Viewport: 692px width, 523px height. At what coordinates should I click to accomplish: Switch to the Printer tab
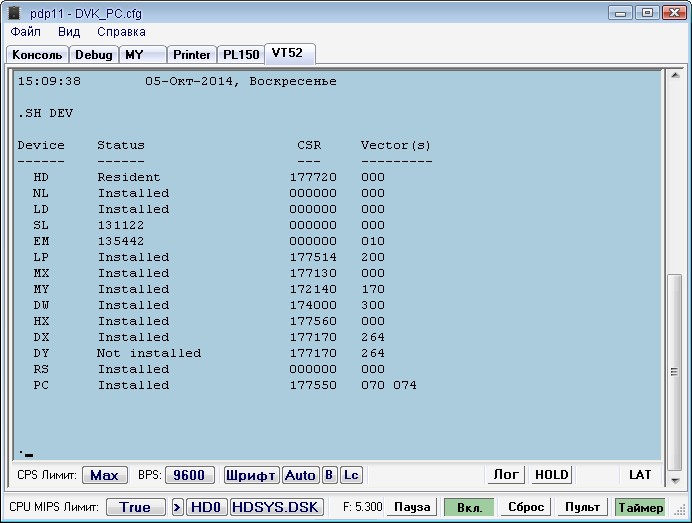tap(191, 54)
